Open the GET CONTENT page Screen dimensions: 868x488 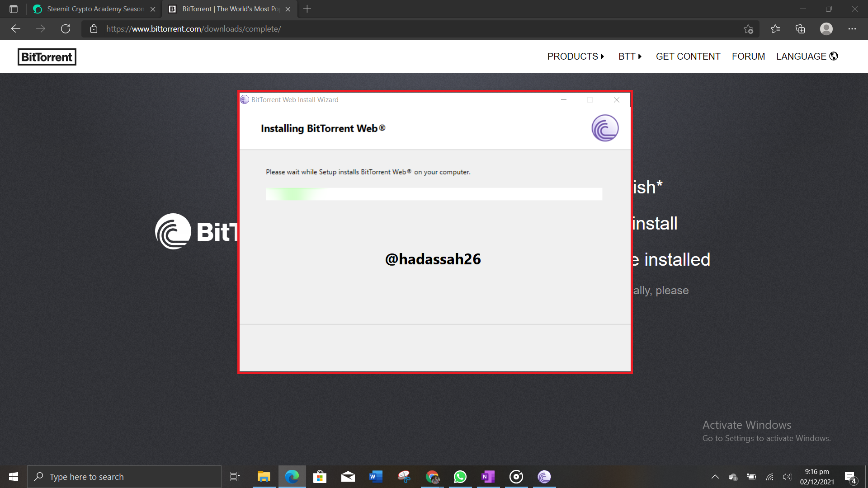coord(688,56)
